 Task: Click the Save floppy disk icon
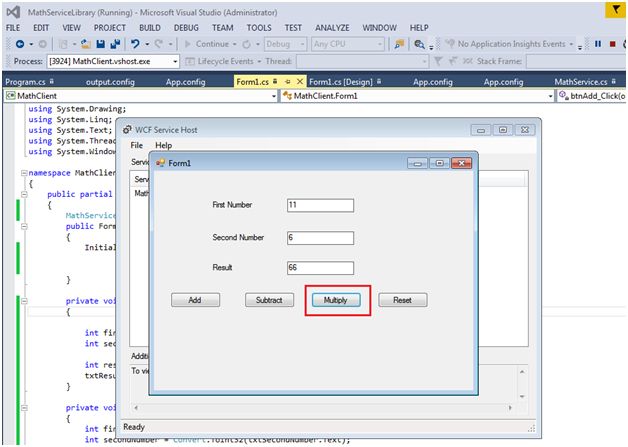point(101,44)
